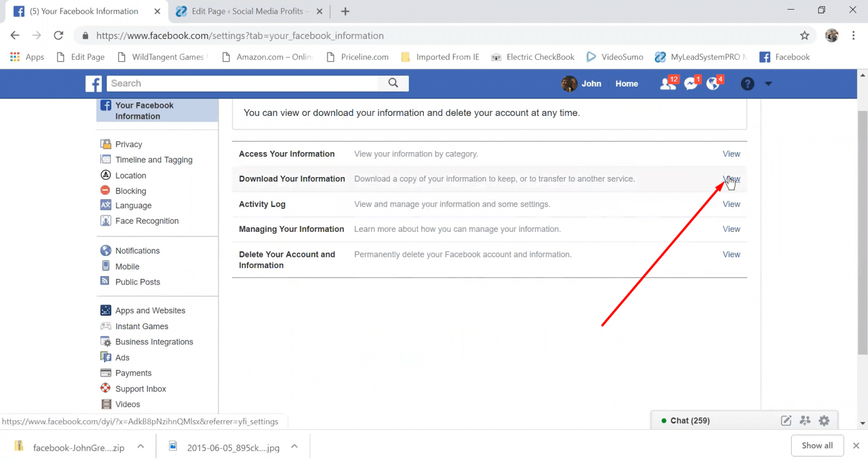This screenshot has height=461, width=868.
Task: Select the Notifications settings icon in sidebar
Action: (x=106, y=250)
